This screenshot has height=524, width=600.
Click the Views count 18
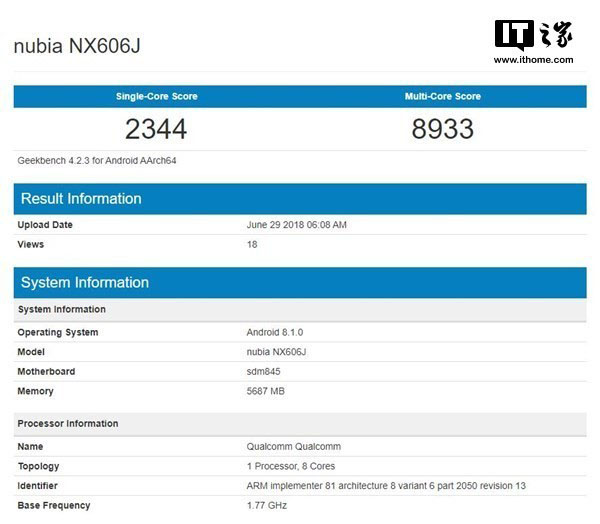[x=252, y=244]
